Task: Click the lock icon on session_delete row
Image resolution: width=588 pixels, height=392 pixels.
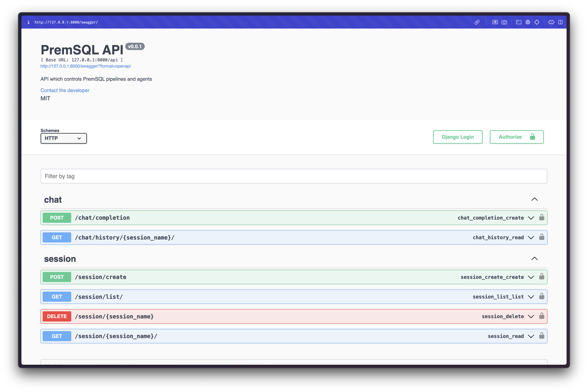Action: (542, 316)
